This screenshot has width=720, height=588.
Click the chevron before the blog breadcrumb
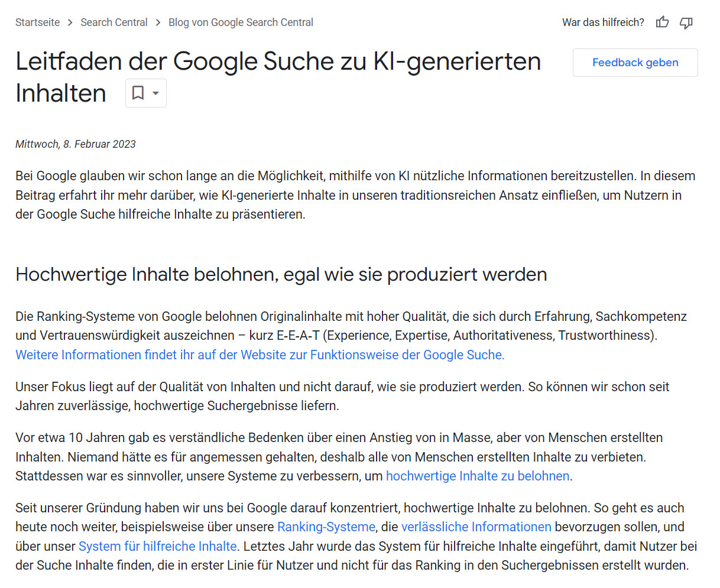157,22
